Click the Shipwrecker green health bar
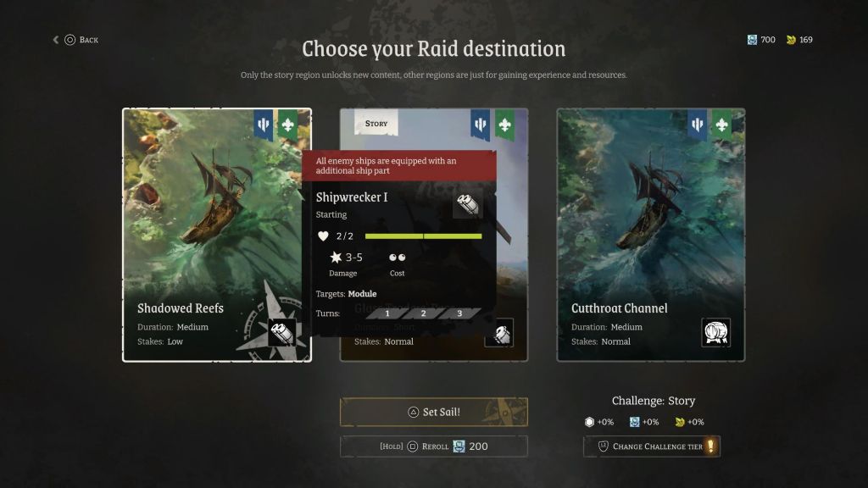Image resolution: width=868 pixels, height=488 pixels. (x=424, y=236)
